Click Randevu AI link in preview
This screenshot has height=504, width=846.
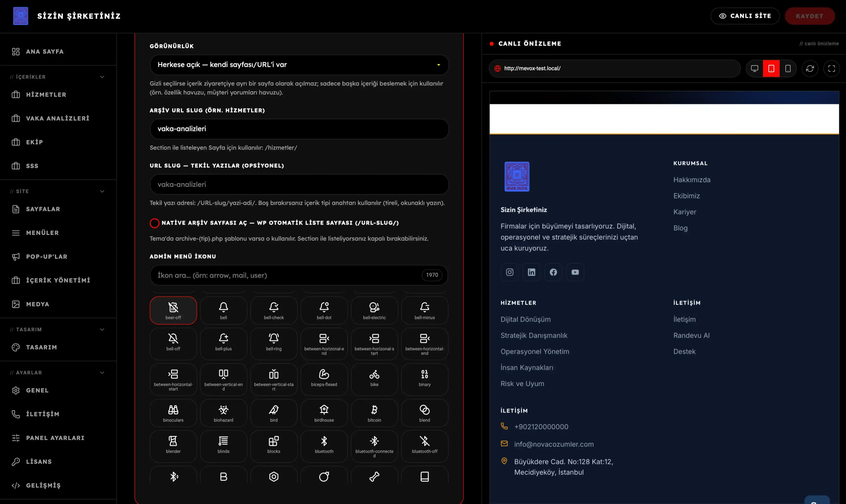coord(691,335)
